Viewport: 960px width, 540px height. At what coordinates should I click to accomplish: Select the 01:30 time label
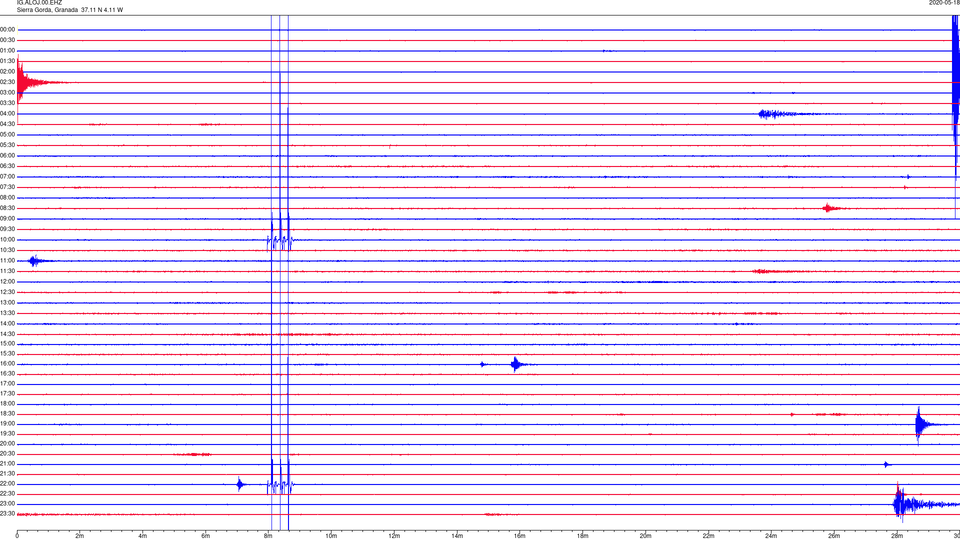[8, 61]
